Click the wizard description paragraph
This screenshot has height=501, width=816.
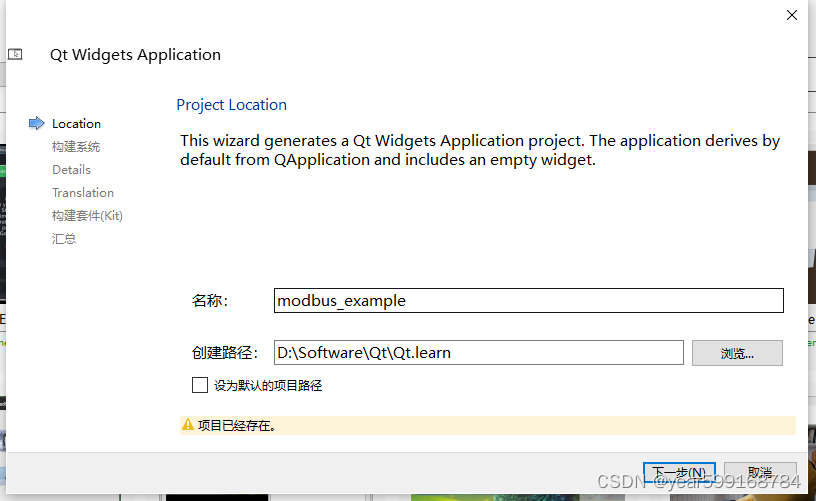[480, 150]
